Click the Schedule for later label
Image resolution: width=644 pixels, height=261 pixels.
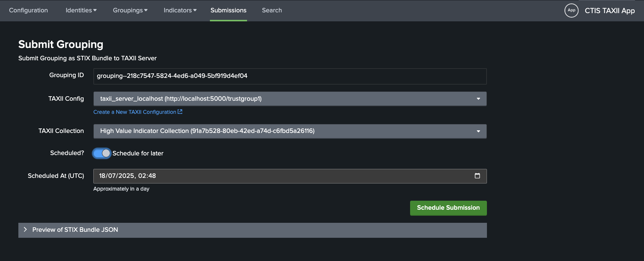pos(138,154)
